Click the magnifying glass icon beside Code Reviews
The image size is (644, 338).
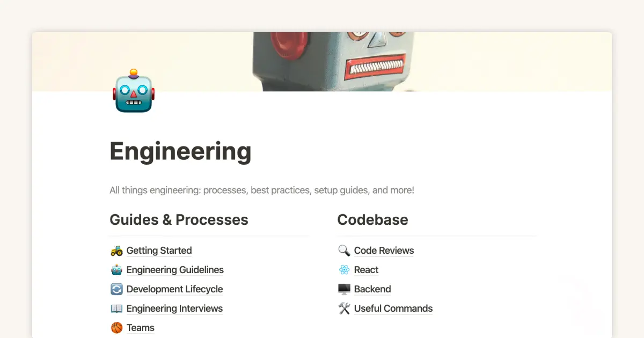(x=343, y=251)
